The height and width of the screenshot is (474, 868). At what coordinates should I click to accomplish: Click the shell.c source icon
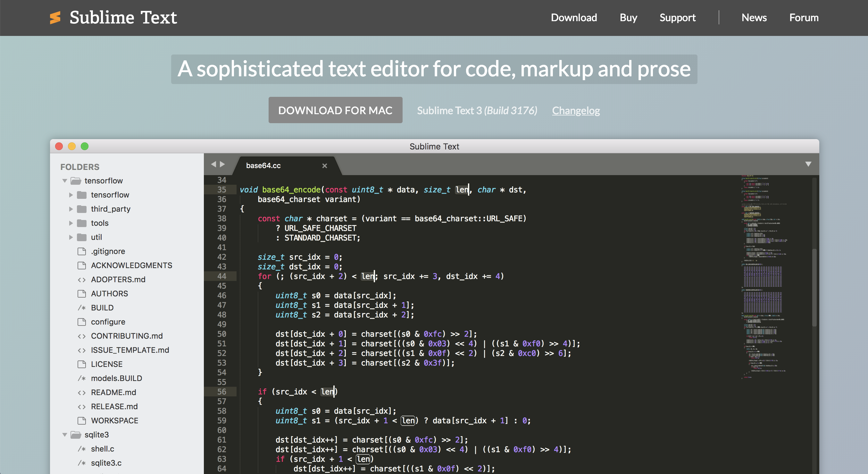pos(81,449)
